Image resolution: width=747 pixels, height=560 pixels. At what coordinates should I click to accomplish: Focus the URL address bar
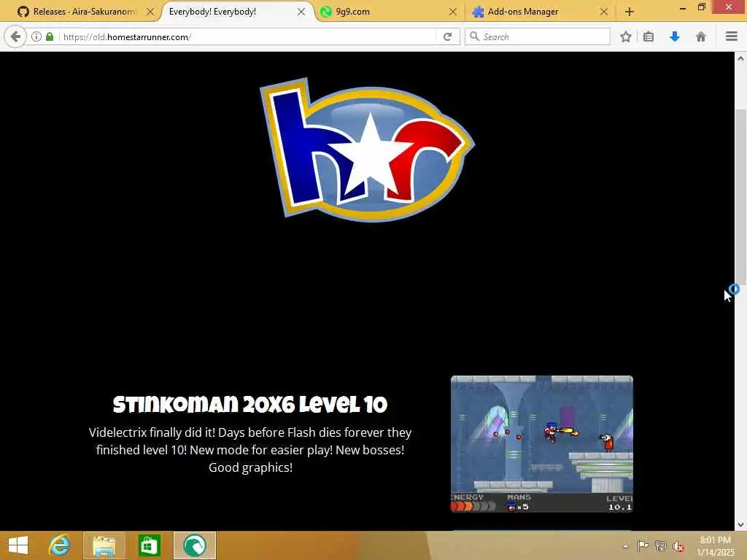click(x=248, y=36)
